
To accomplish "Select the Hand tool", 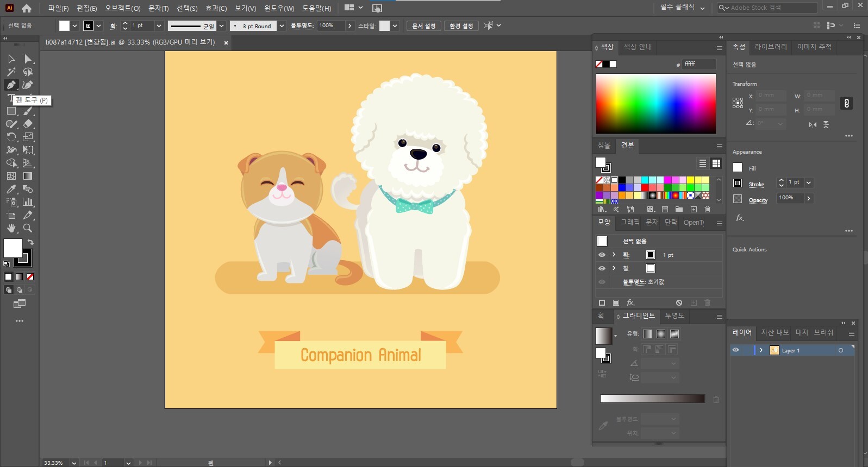I will pyautogui.click(x=11, y=228).
